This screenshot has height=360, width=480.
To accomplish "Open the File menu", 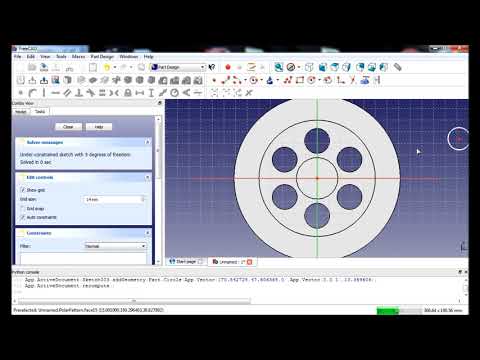I will (18, 57).
